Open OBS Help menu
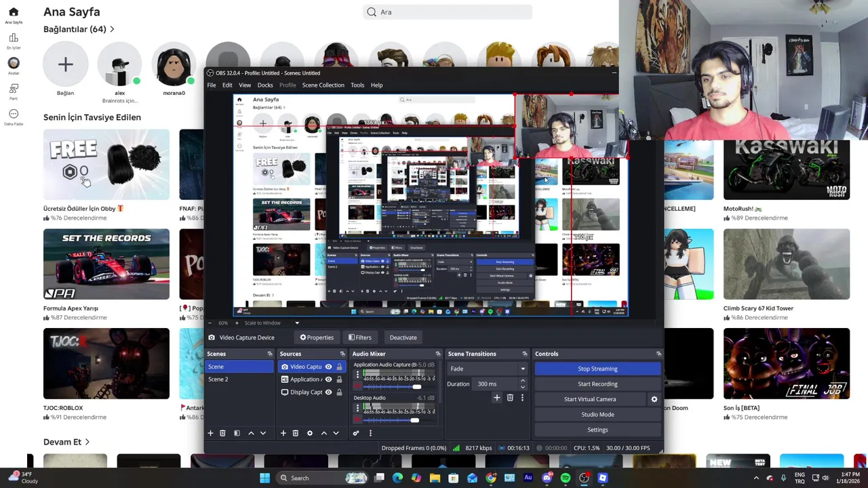 376,85
